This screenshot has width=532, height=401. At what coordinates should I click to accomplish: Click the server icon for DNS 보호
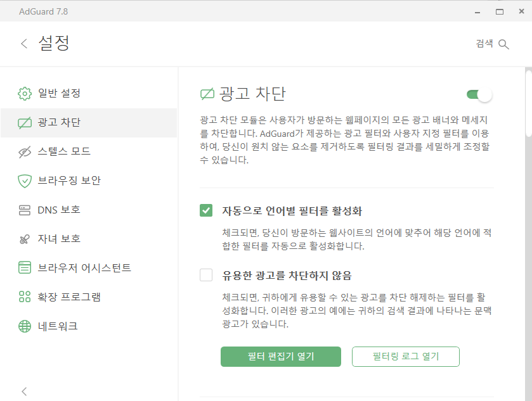tap(25, 210)
